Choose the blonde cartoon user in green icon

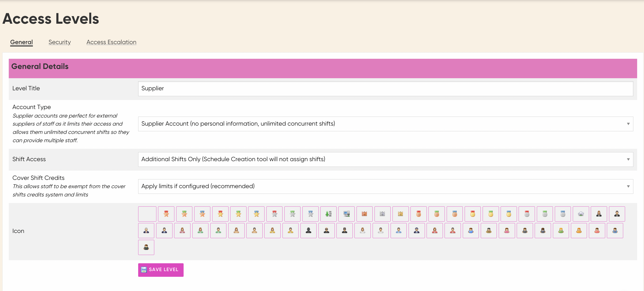pos(561,231)
